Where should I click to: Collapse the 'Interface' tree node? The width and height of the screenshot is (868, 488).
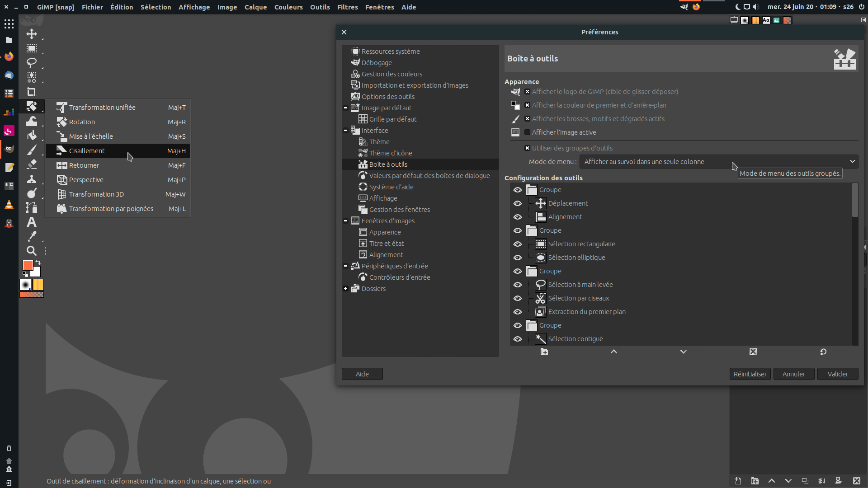tap(346, 131)
